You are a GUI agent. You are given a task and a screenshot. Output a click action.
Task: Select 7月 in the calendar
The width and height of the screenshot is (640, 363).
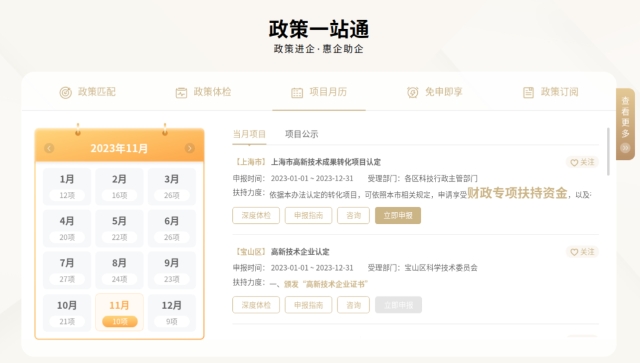[x=67, y=271]
